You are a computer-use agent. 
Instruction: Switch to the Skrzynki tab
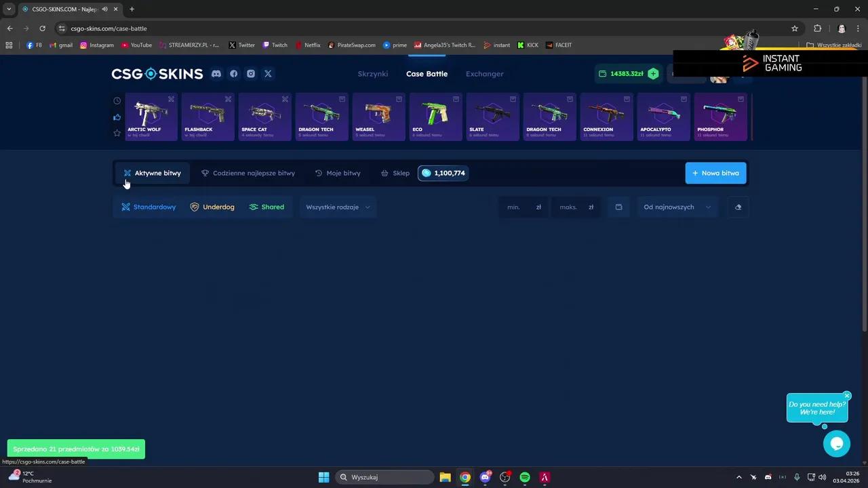click(372, 73)
